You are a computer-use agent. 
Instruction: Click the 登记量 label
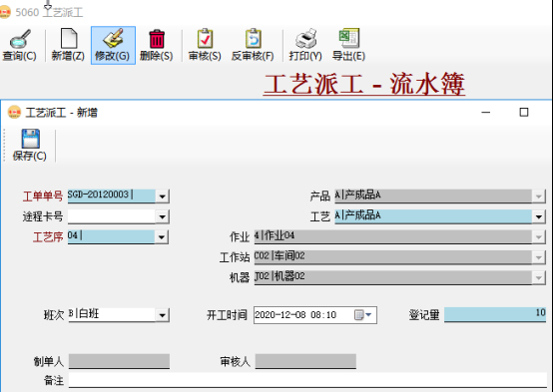click(424, 315)
